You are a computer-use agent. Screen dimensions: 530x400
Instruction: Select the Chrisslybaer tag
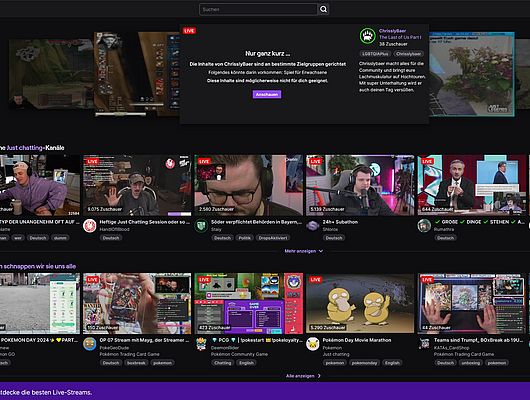point(408,54)
